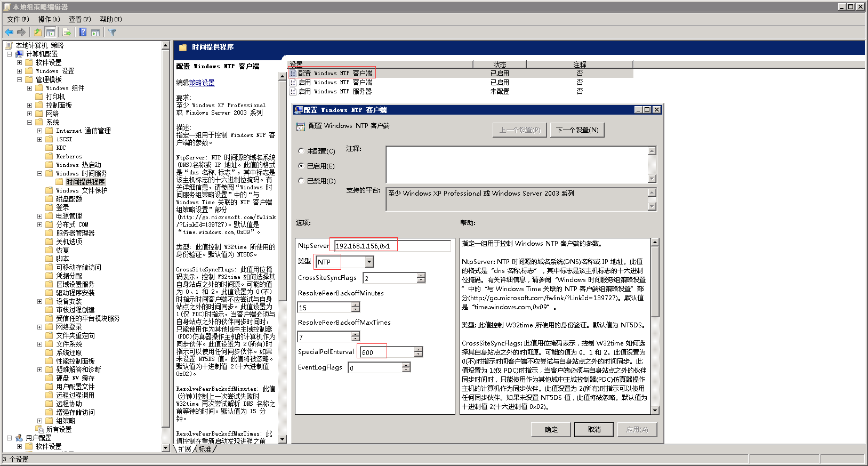This screenshot has width=868, height=466.
Task: Expand the 网络 tree node
Action: click(x=30, y=114)
